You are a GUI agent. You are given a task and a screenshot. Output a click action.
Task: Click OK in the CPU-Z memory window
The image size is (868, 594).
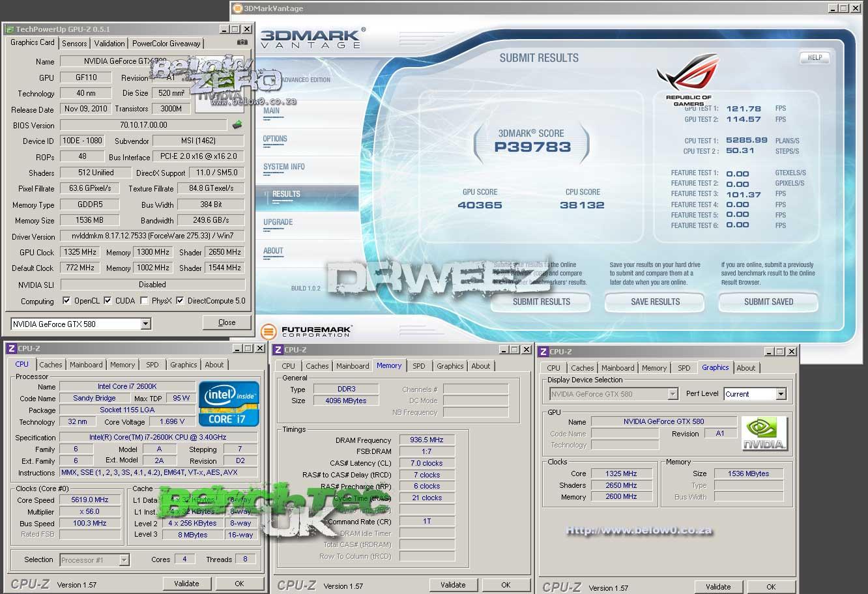click(x=506, y=585)
